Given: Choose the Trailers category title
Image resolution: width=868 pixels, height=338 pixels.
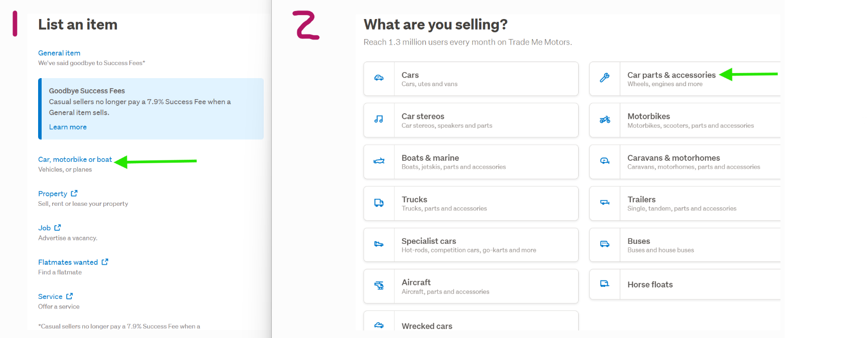Looking at the screenshot, I should click(641, 199).
